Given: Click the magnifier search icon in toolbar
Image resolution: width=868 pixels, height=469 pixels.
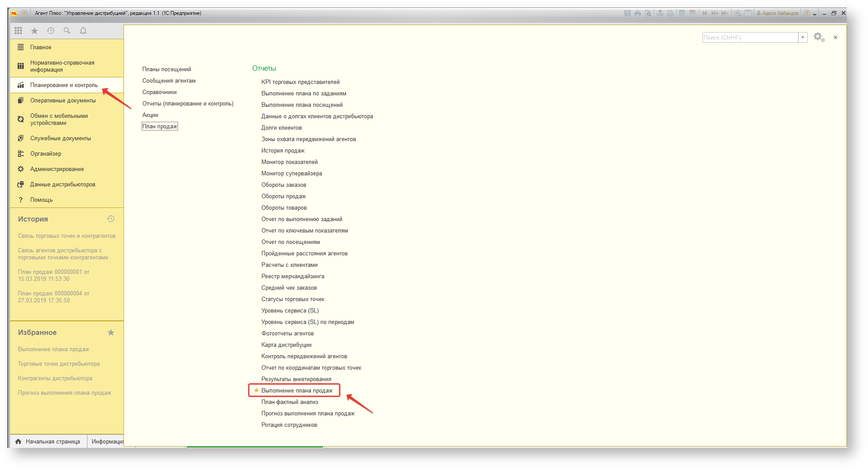Looking at the screenshot, I should coord(67,30).
